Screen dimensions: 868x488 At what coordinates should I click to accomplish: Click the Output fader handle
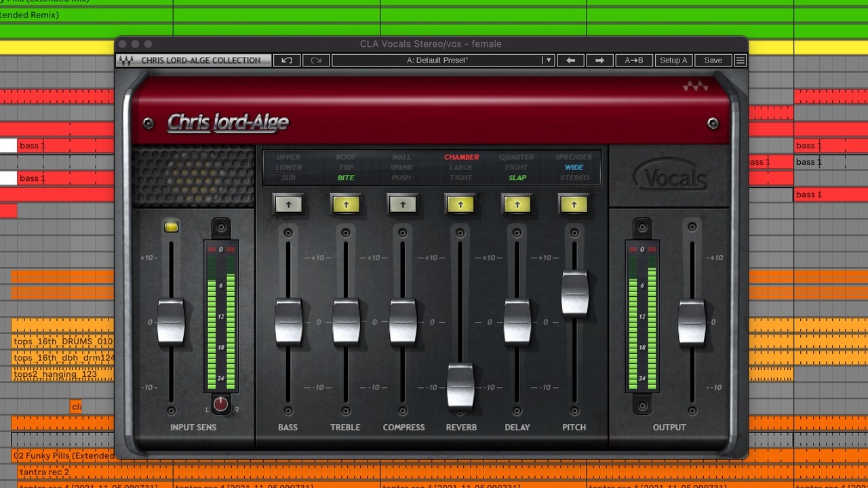(x=692, y=321)
